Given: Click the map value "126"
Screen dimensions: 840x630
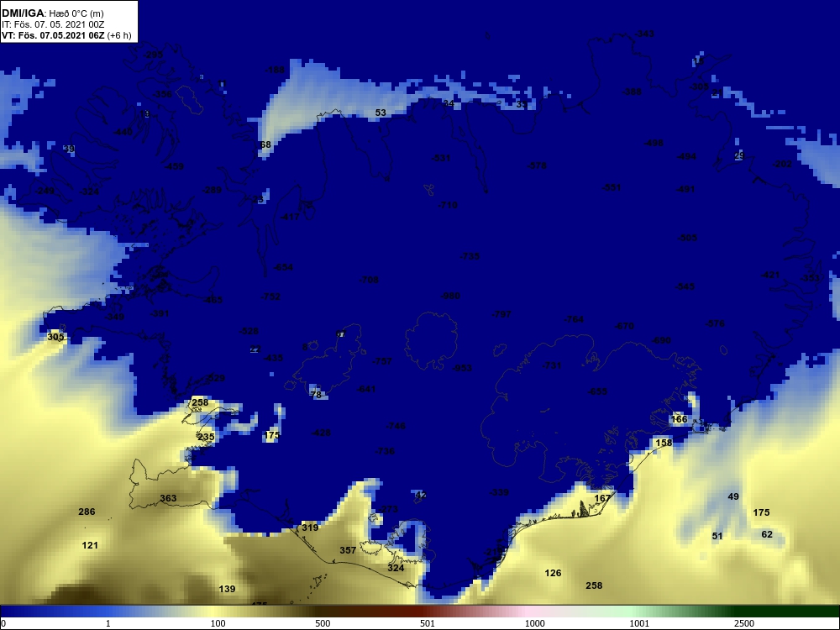Looking at the screenshot, I should pos(553,573).
